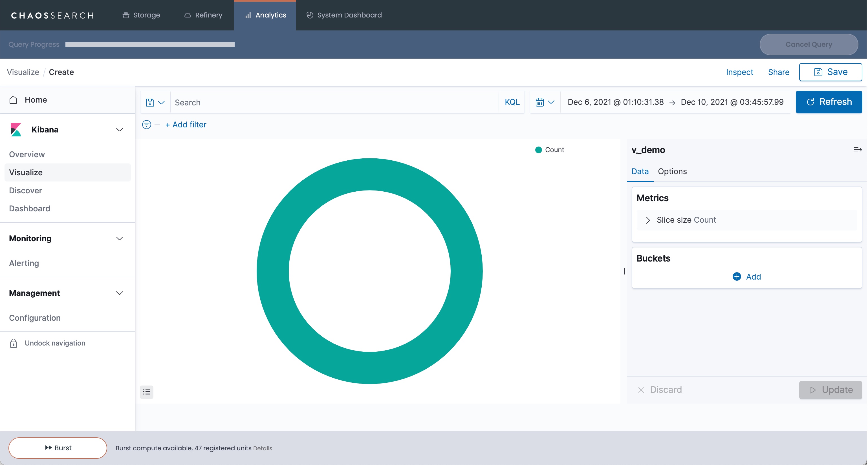This screenshot has height=465, width=868.
Task: Discard the changes
Action: 660,390
